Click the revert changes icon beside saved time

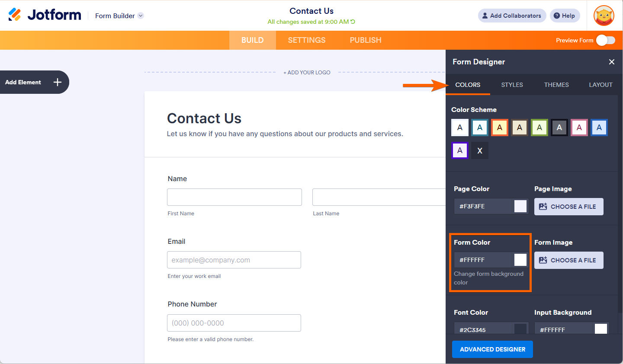(353, 22)
